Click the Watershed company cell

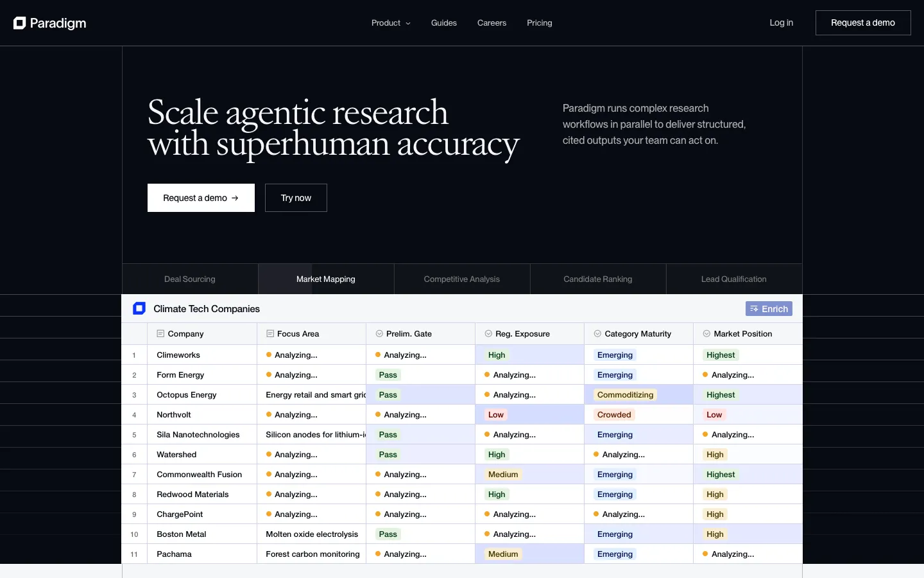[202, 455]
